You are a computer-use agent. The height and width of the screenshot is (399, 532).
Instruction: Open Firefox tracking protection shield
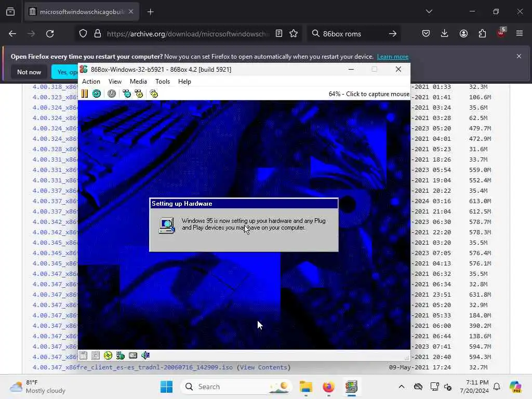[83, 34]
